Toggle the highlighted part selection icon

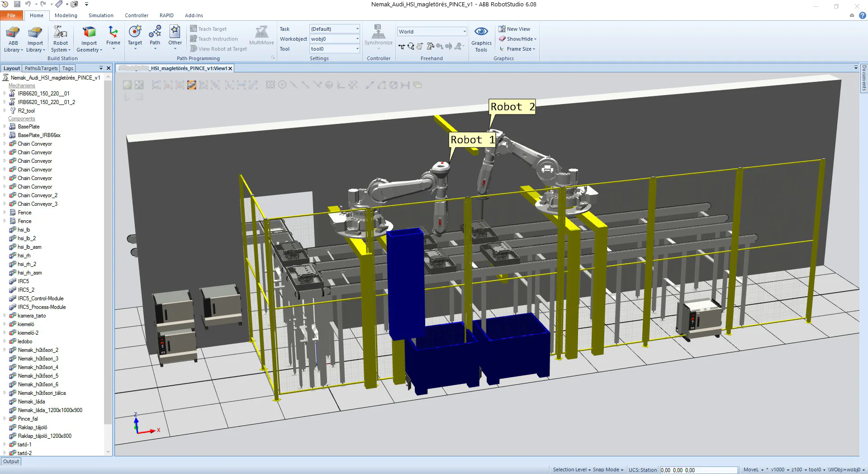192,85
